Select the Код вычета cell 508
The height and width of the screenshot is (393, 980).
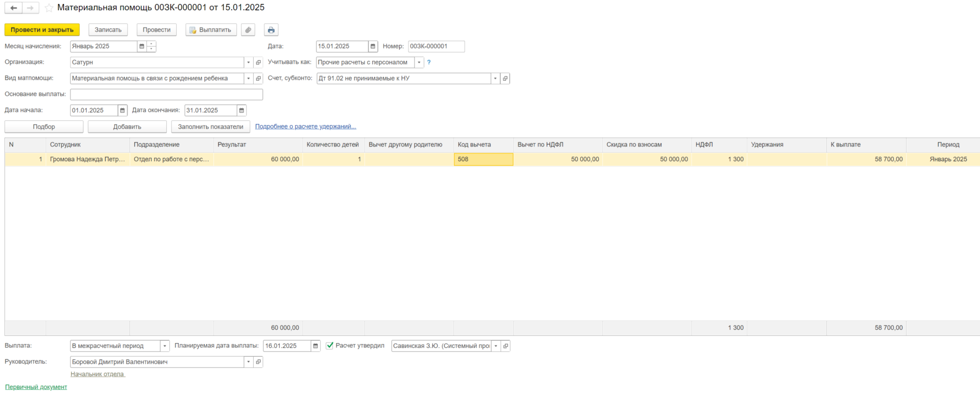coord(483,159)
